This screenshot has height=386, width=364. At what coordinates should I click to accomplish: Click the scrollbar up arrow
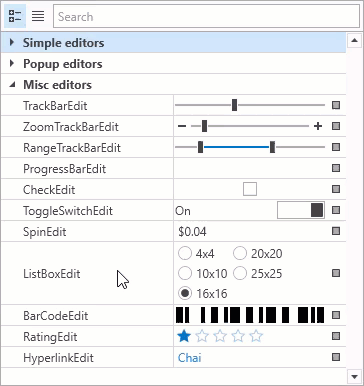pos(354,41)
